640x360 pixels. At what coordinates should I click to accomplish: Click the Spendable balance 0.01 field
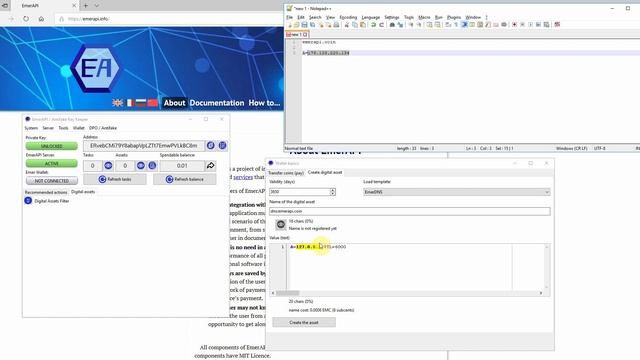[x=182, y=166]
